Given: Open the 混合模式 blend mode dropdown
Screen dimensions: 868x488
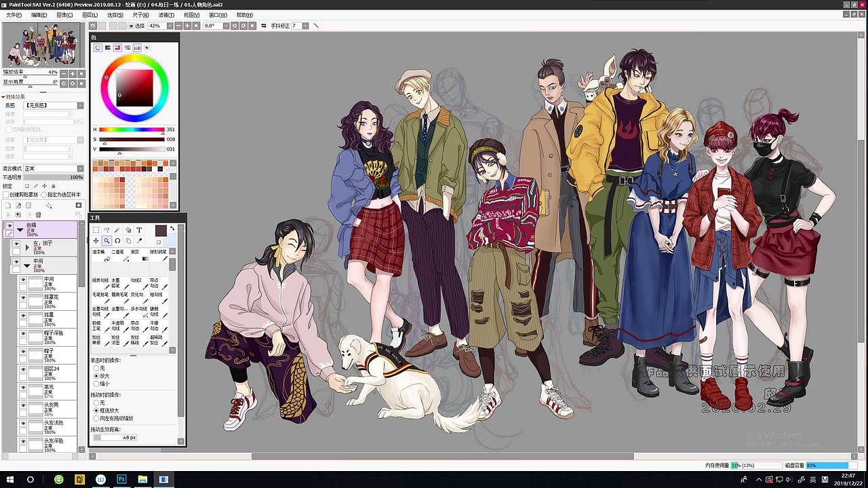Looking at the screenshot, I should (80, 168).
